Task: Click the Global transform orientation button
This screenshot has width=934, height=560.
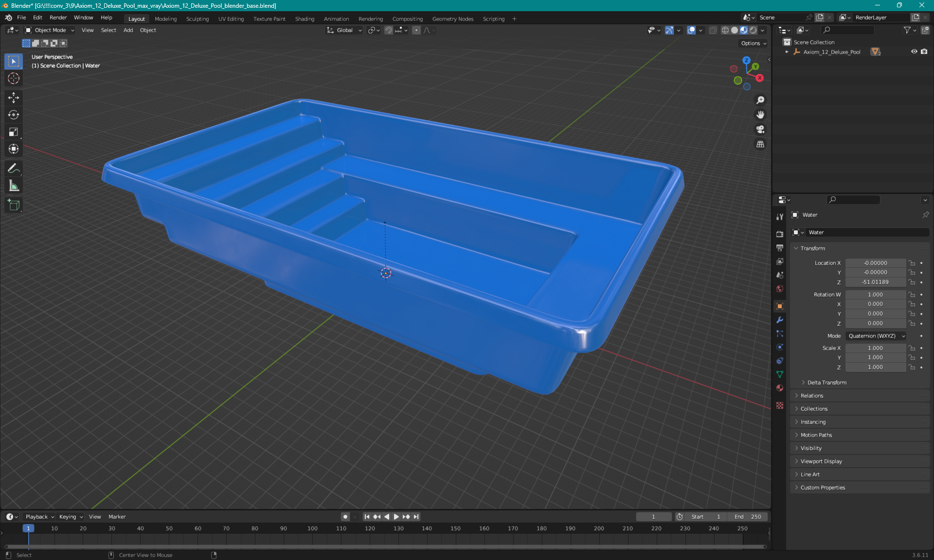Action: (343, 30)
